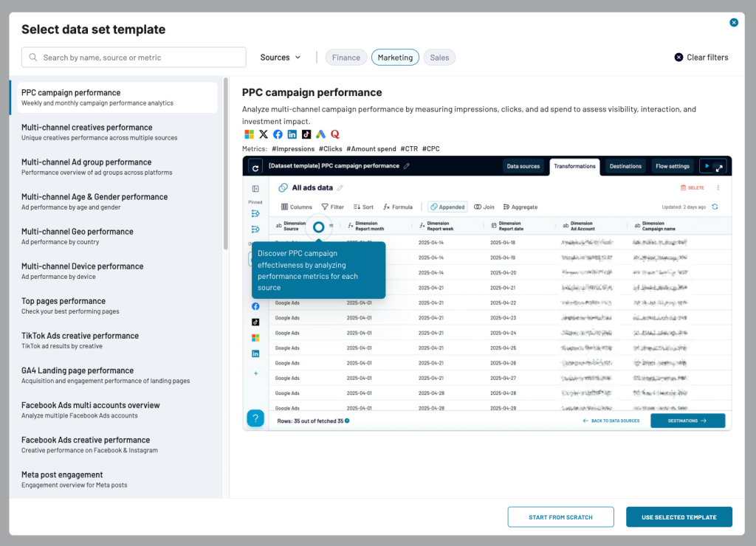
Task: Switch to the Data sources tab
Action: pos(523,166)
